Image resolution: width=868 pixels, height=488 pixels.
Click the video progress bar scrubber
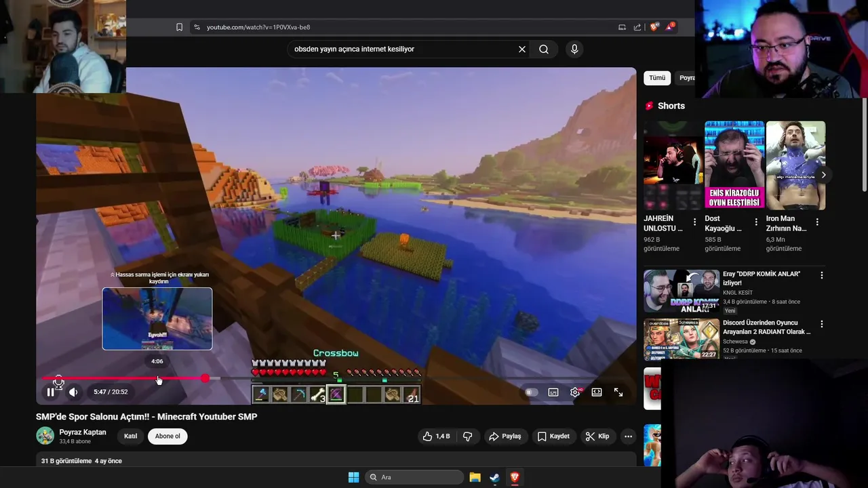tap(205, 378)
